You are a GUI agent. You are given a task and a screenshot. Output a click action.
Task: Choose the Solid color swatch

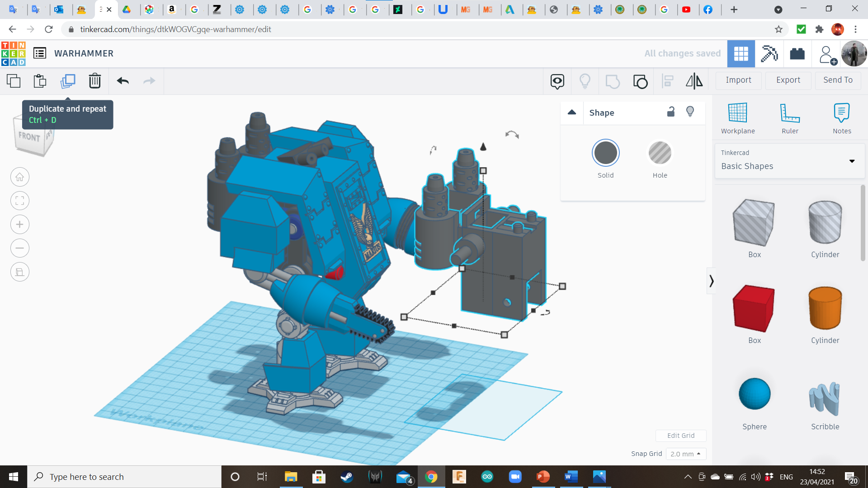tap(605, 153)
